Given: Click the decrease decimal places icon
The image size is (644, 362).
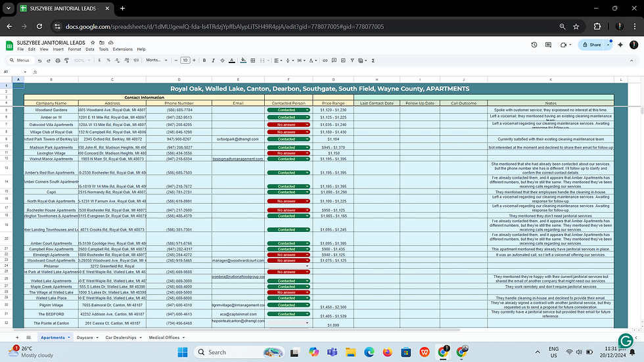Looking at the screenshot, I should [x=118, y=60].
